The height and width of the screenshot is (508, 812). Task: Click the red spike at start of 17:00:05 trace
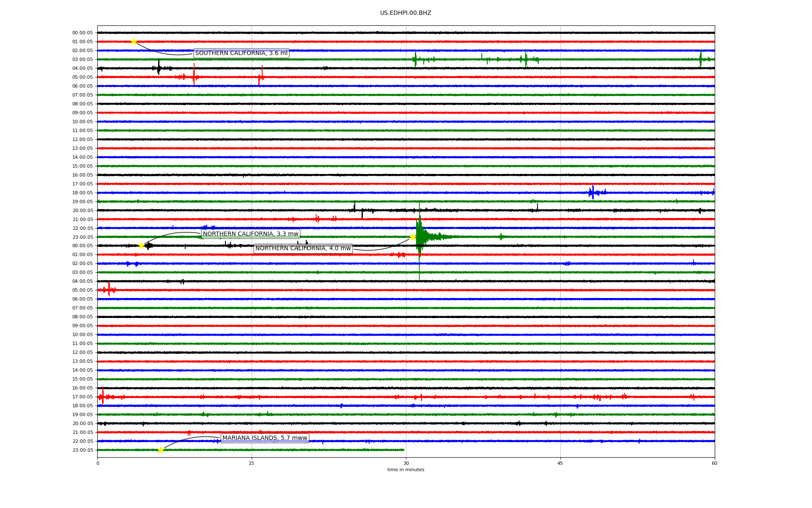[102, 396]
